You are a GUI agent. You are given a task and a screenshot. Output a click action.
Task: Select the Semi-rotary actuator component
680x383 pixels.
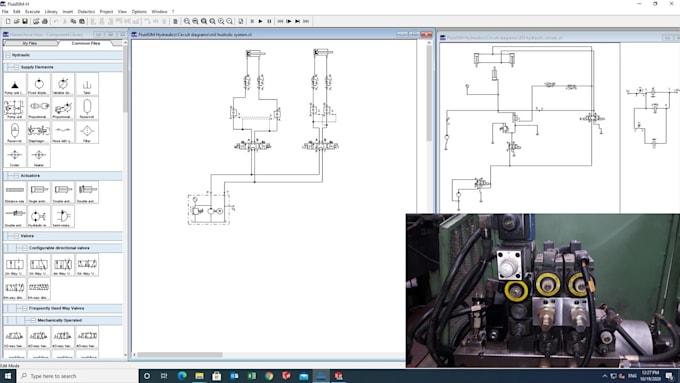click(63, 216)
